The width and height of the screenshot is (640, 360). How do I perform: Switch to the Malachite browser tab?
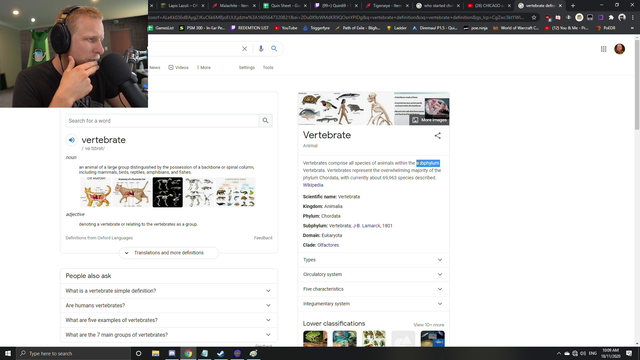click(234, 6)
